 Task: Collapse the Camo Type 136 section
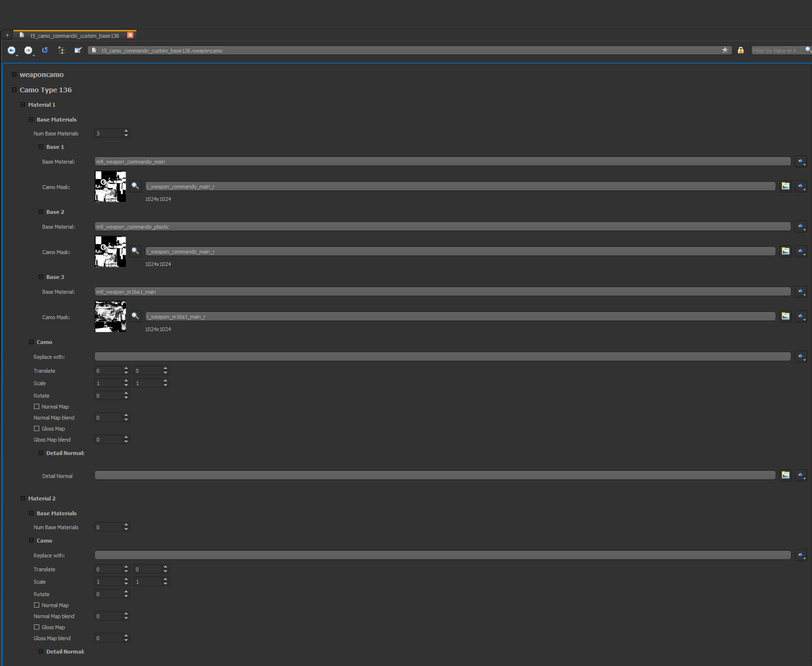pos(14,90)
